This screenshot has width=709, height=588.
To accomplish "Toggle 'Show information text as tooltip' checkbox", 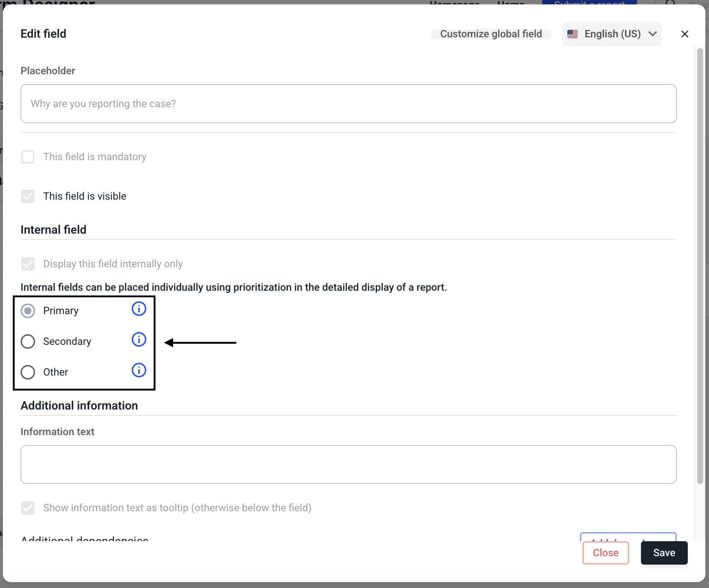I will (x=28, y=508).
